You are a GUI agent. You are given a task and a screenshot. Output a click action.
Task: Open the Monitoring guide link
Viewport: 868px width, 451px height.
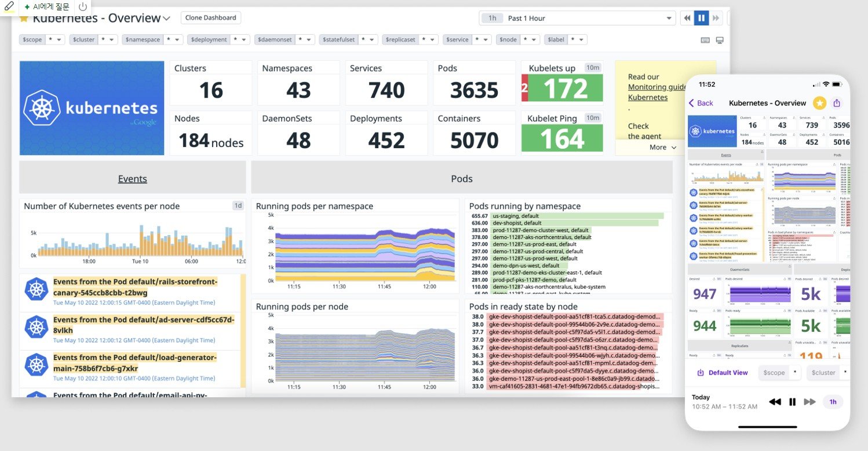tap(657, 87)
